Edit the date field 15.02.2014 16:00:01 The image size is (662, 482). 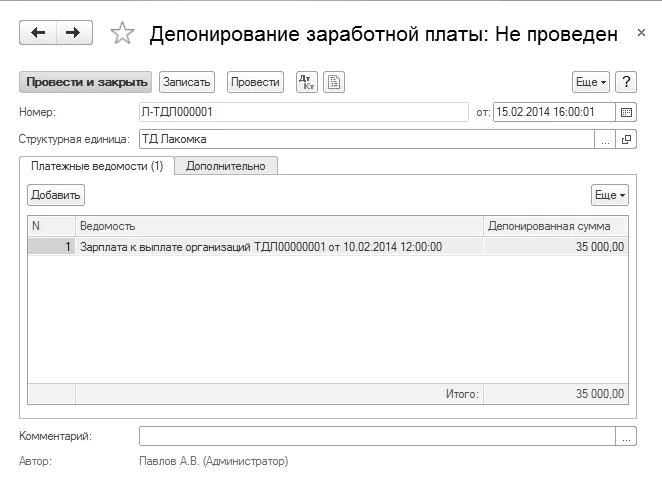pos(554,112)
